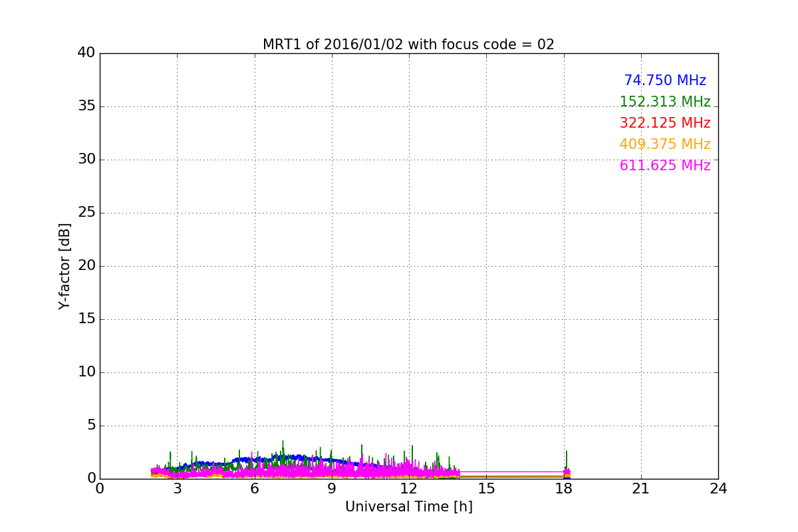Image resolution: width=798 pixels, height=532 pixels.
Task: Click the y-axis tick label 25
Action: 86,213
